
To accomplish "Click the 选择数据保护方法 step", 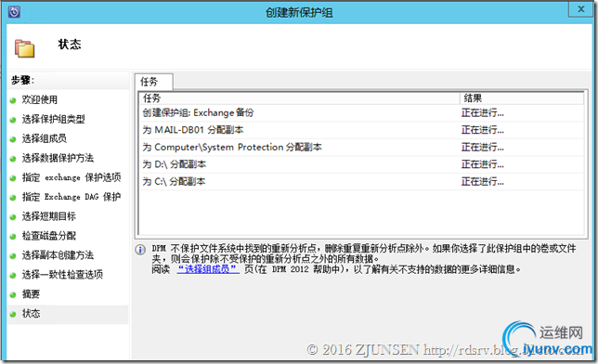I will tap(58, 159).
